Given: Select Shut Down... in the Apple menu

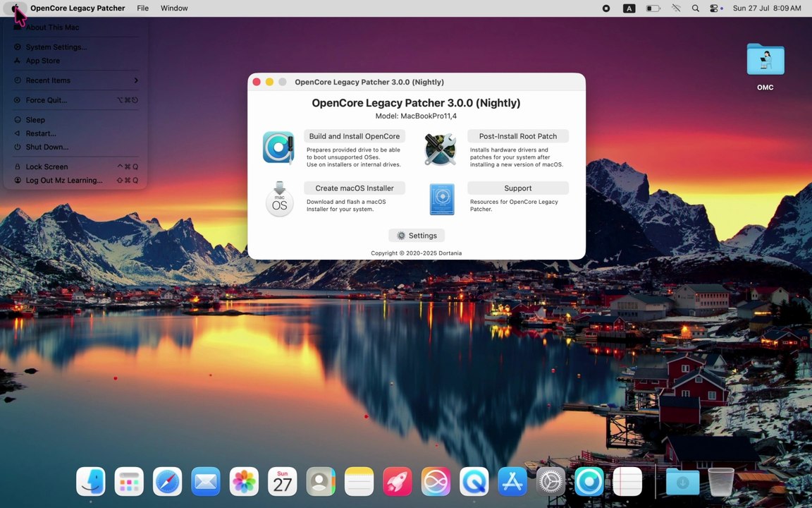Looking at the screenshot, I should coord(75,146).
